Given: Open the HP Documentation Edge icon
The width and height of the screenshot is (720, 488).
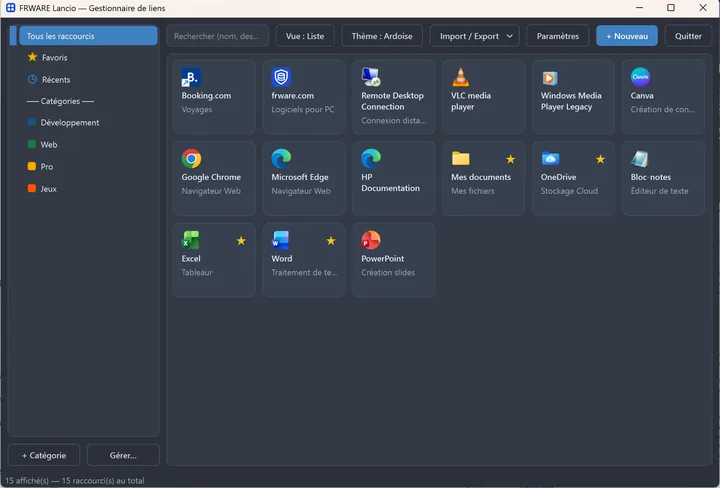Looking at the screenshot, I should click(x=371, y=159).
